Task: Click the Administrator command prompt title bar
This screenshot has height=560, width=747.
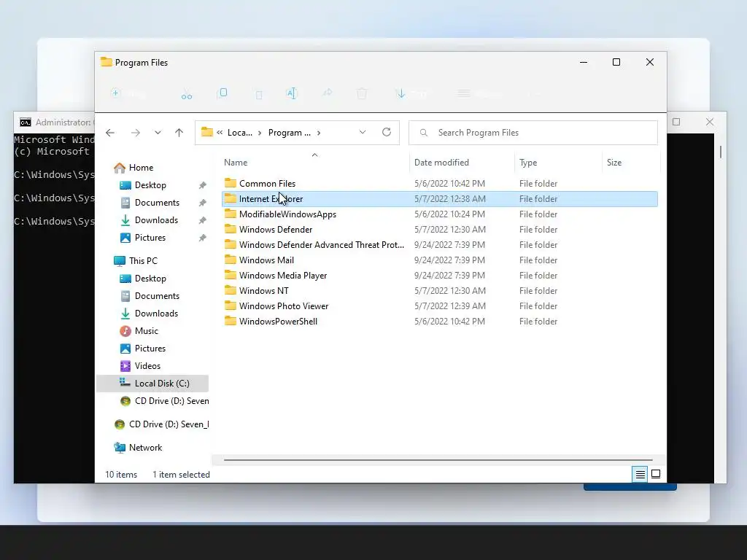Action: tap(55, 122)
